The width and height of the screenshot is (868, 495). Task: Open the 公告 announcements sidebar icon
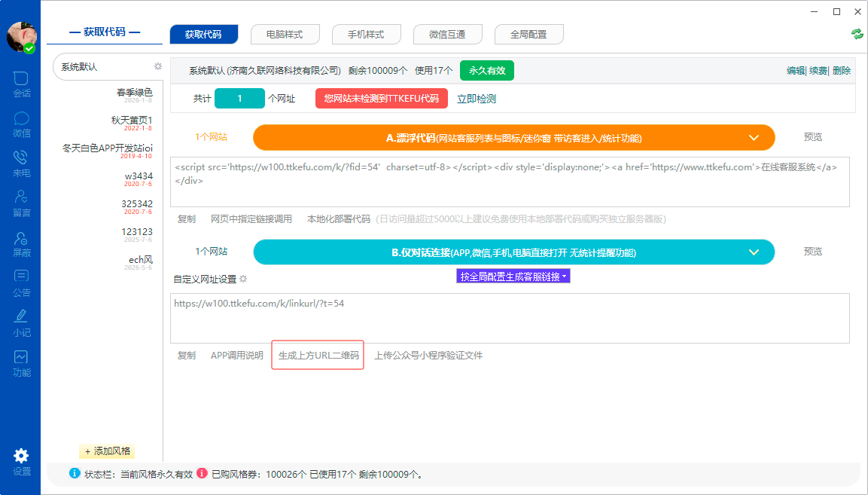click(21, 283)
